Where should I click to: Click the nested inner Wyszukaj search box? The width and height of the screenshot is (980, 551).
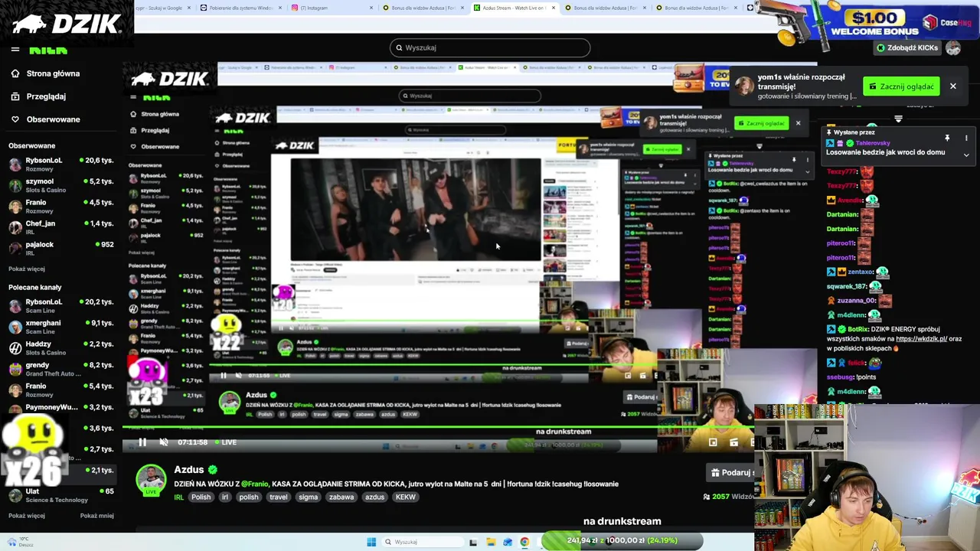pos(469,96)
